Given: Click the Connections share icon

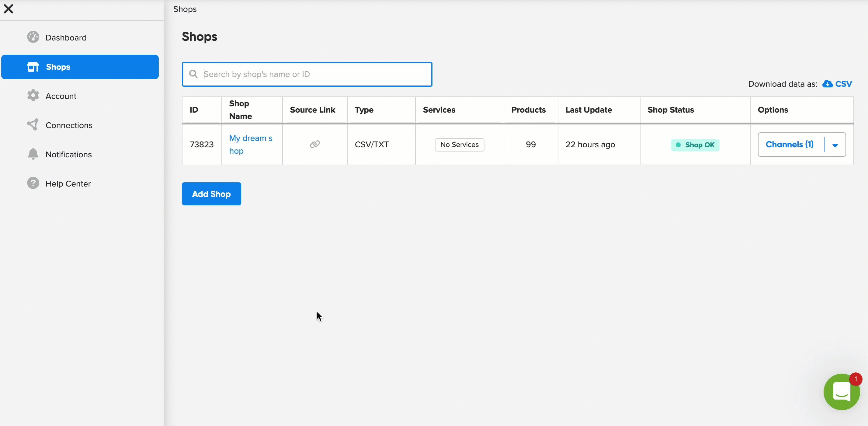Looking at the screenshot, I should tap(33, 125).
